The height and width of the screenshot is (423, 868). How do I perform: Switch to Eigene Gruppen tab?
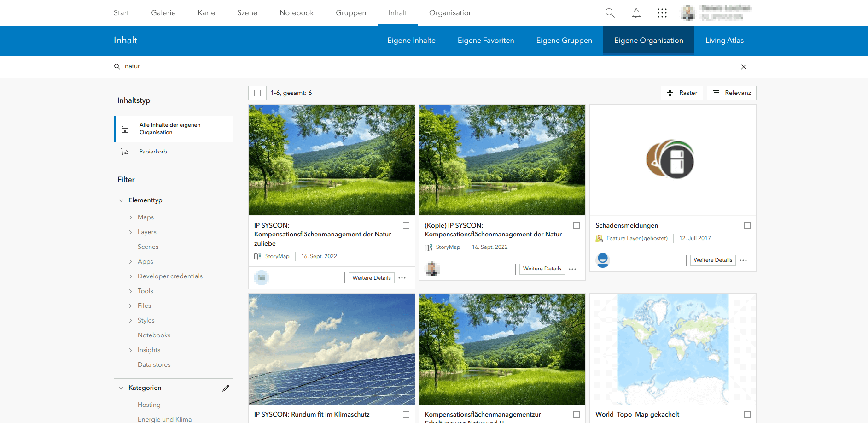click(564, 41)
